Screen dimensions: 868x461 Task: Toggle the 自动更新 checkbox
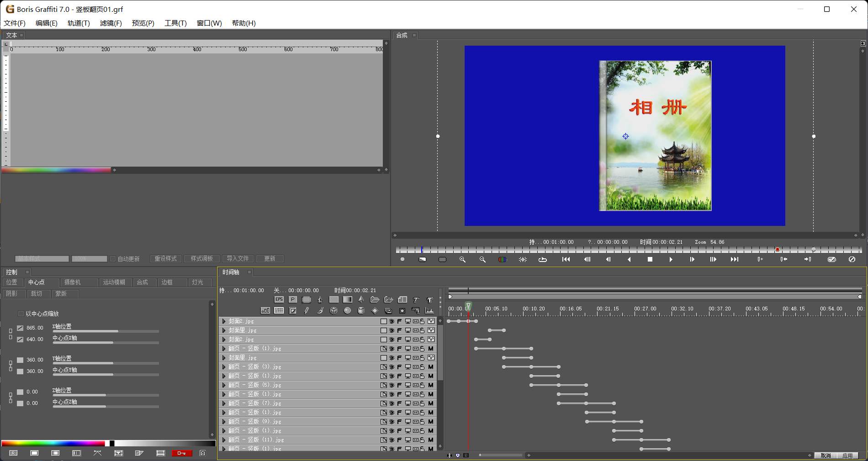pyautogui.click(x=112, y=259)
